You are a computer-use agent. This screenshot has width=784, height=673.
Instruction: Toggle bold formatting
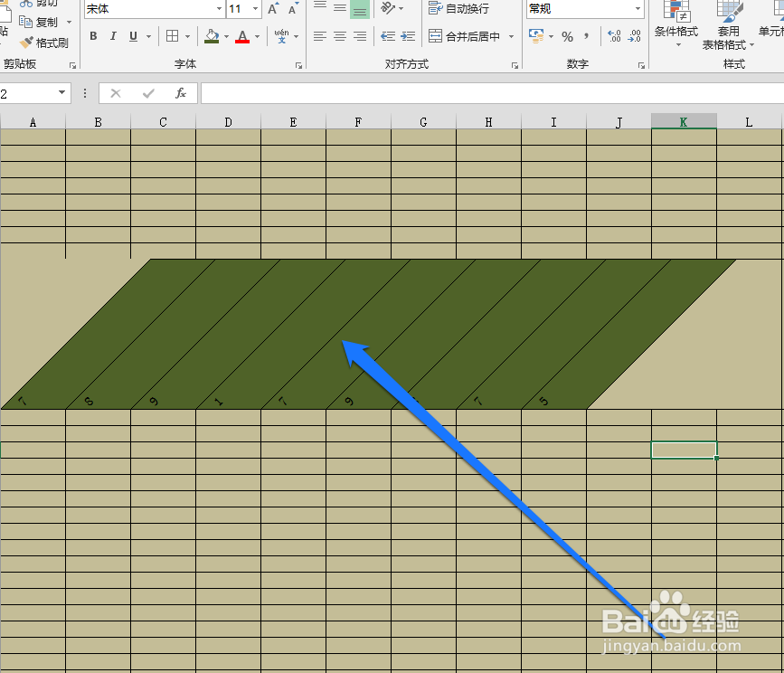[x=93, y=36]
